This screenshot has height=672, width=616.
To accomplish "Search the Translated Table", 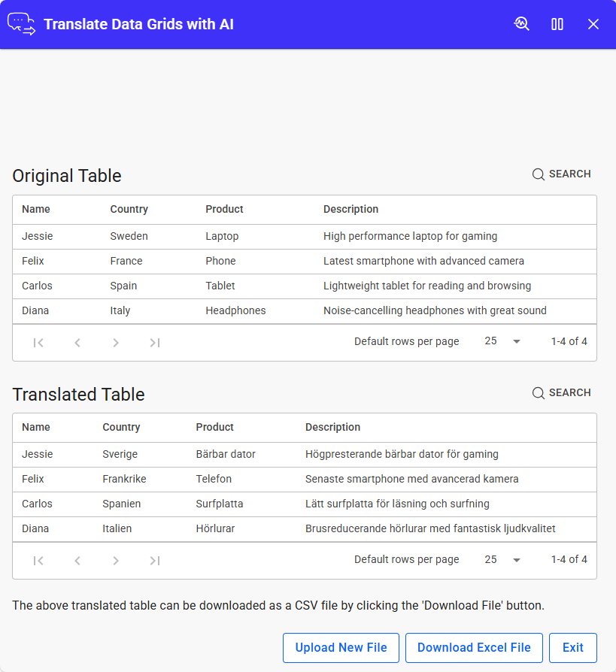I will pos(562,393).
